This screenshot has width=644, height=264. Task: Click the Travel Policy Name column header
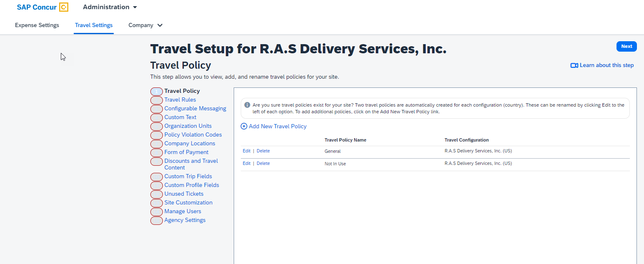pos(345,140)
